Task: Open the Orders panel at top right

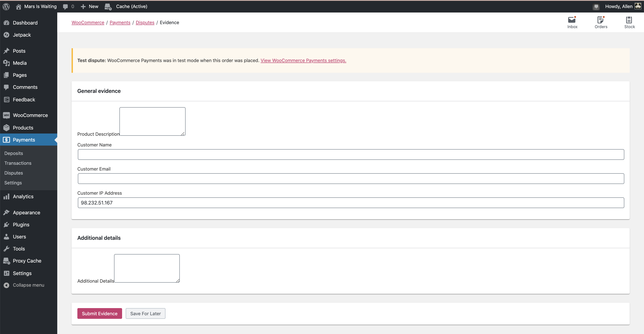Action: 601,22
